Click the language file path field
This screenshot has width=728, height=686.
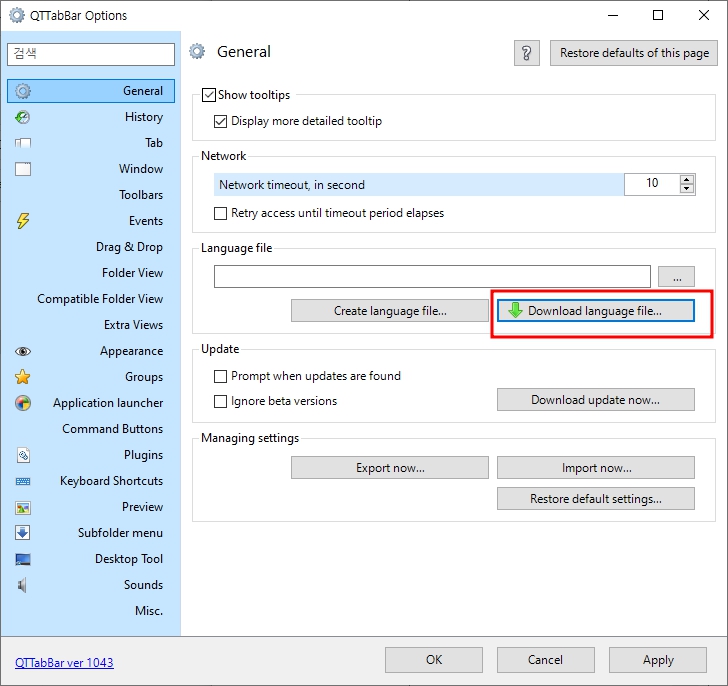[432, 277]
